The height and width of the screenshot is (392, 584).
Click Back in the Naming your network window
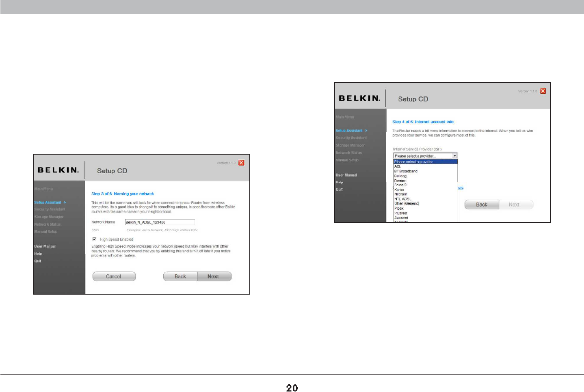click(x=180, y=276)
